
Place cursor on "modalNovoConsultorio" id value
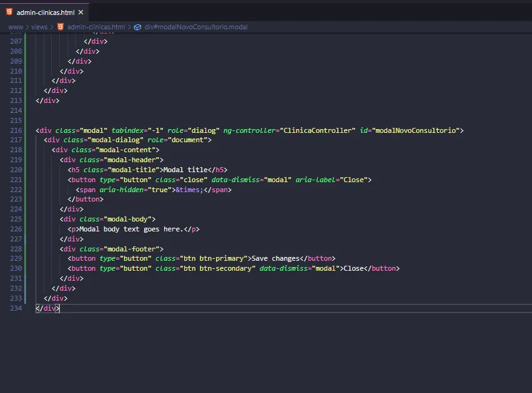pos(416,130)
